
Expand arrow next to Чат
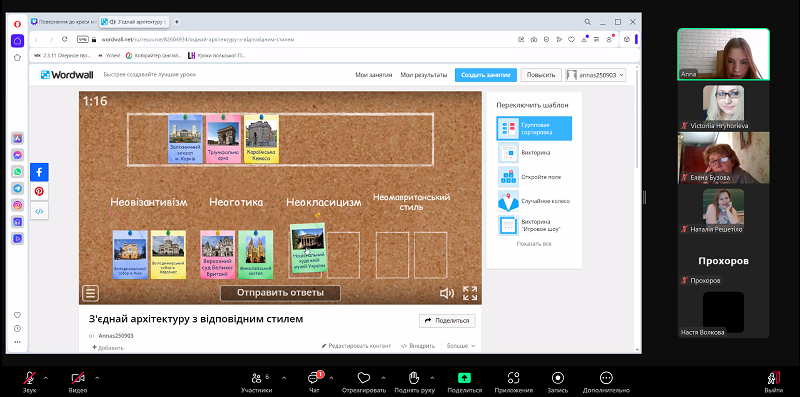tap(331, 378)
